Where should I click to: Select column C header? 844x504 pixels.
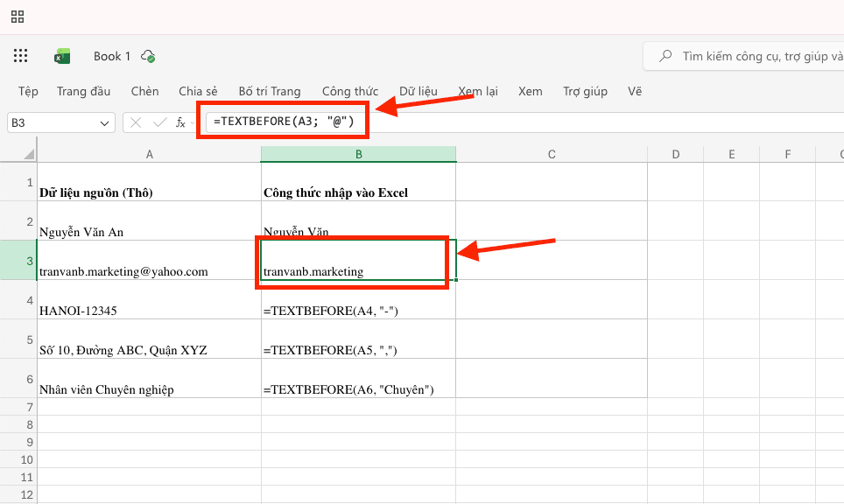click(x=552, y=154)
